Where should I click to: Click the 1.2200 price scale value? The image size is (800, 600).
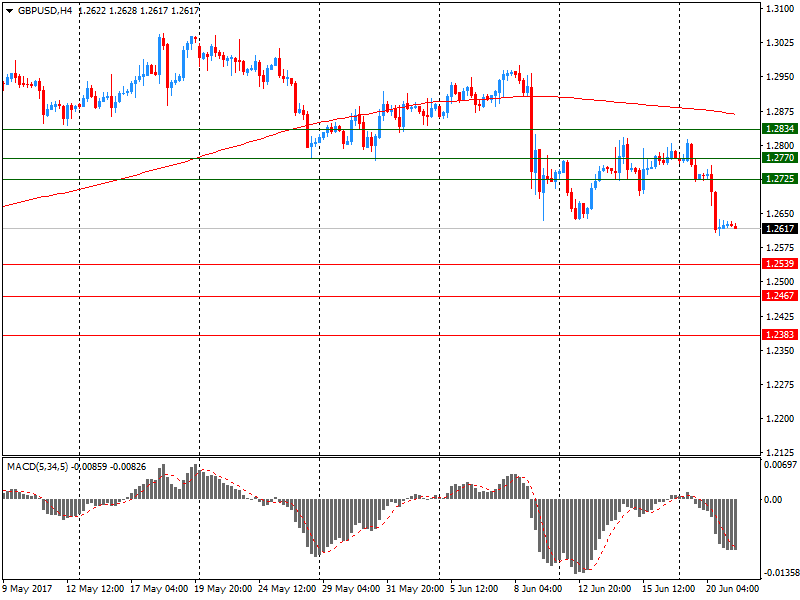tap(780, 419)
